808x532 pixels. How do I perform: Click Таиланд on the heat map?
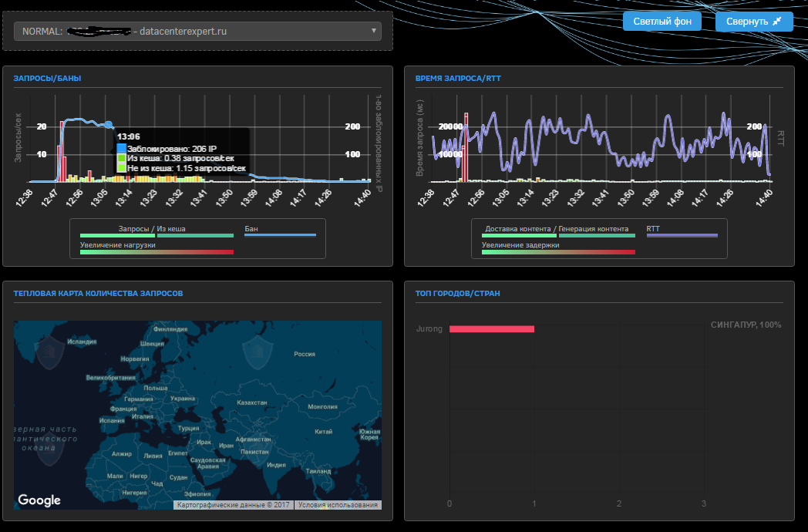[x=318, y=471]
